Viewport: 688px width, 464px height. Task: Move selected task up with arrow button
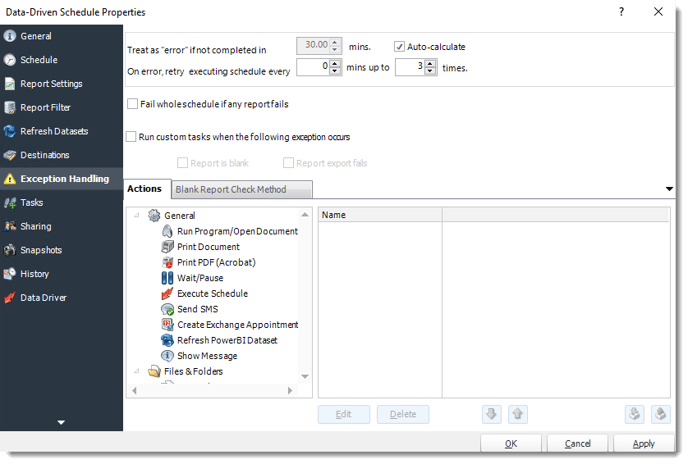[x=518, y=414]
